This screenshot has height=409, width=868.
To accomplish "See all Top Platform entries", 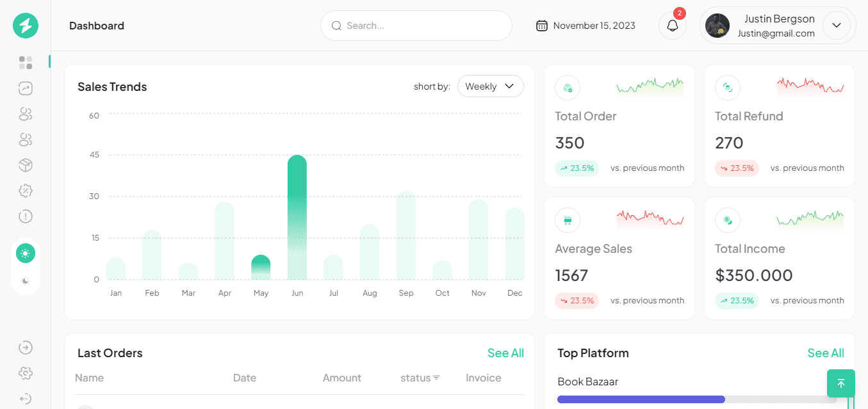I will coord(826,353).
